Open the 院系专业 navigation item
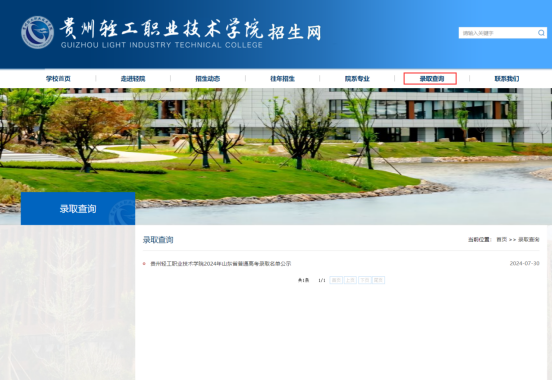Image resolution: width=553 pixels, height=381 pixels. pos(357,78)
